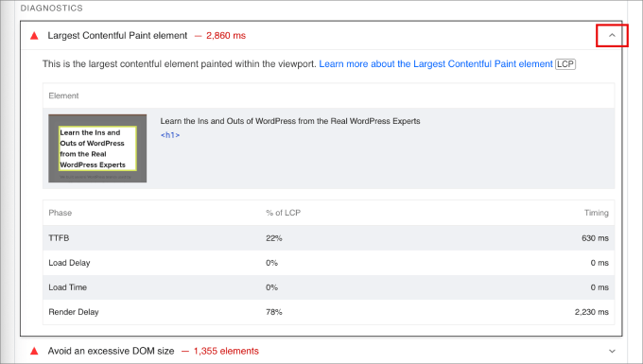Click the Element column header
Viewport: 643px width, 364px height.
coord(63,95)
